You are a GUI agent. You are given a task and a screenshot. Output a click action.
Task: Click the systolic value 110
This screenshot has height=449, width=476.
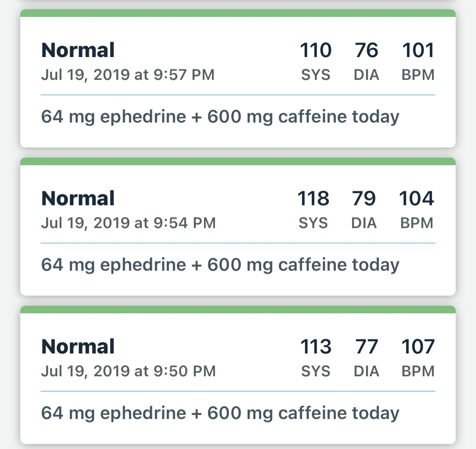click(316, 50)
